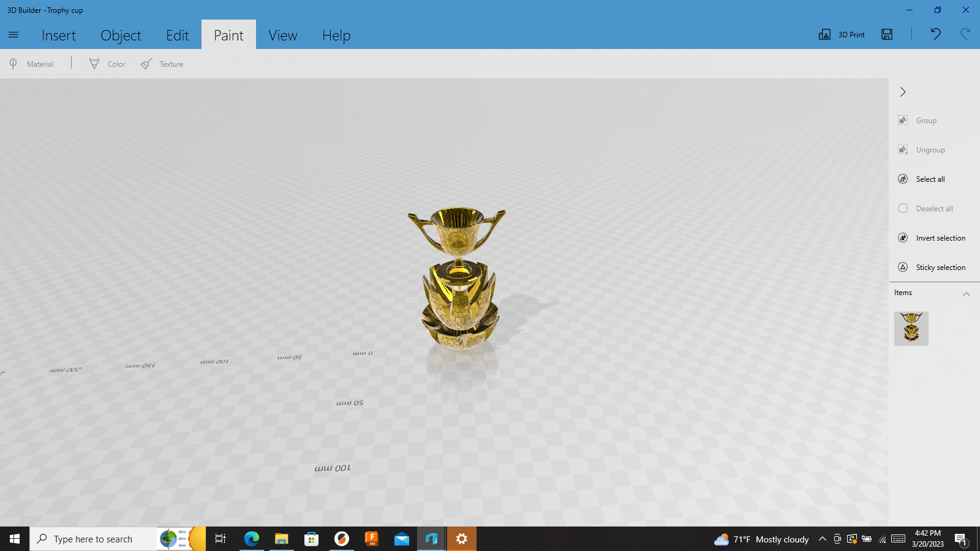
Task: Switch to the View tab
Action: [x=282, y=35]
